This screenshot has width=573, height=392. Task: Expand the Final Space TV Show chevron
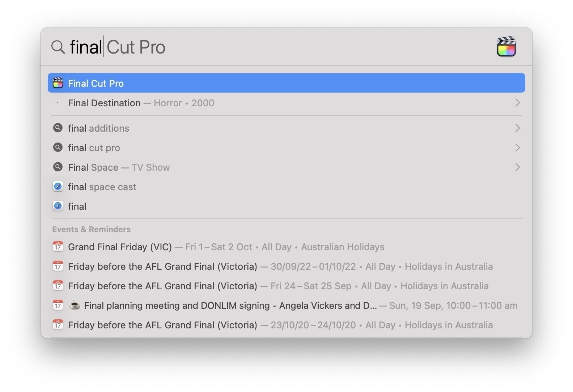pyautogui.click(x=517, y=167)
